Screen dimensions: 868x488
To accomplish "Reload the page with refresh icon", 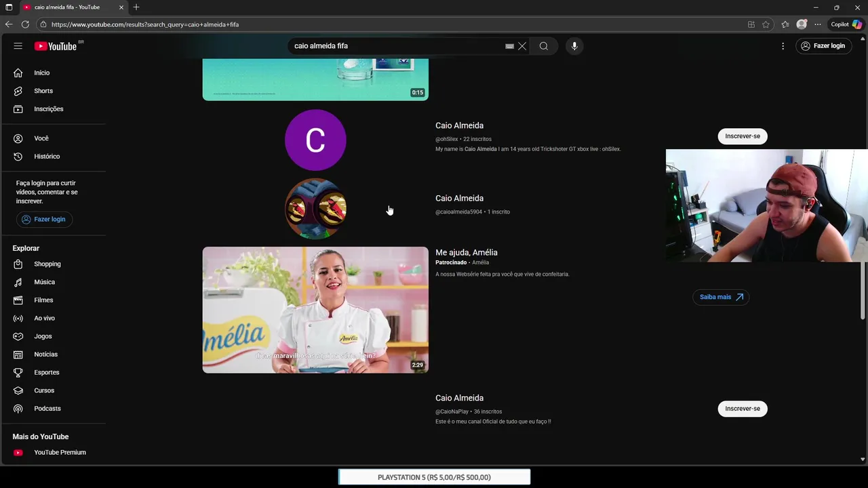I will (x=25, y=24).
